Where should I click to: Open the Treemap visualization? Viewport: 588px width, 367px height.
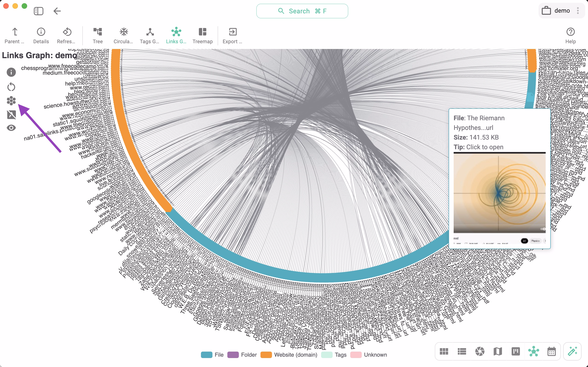(x=203, y=35)
